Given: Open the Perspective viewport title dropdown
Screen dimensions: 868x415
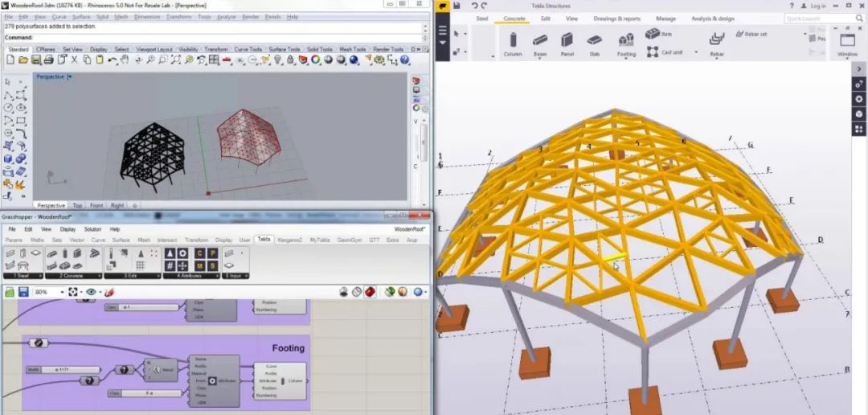Looking at the screenshot, I should tap(70, 76).
